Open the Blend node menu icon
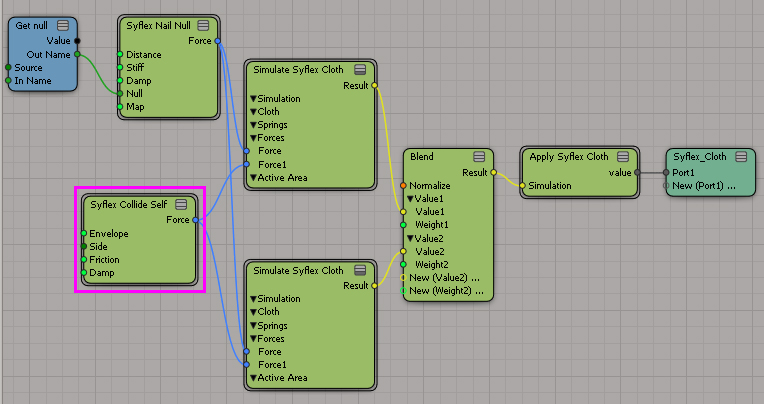 click(479, 156)
